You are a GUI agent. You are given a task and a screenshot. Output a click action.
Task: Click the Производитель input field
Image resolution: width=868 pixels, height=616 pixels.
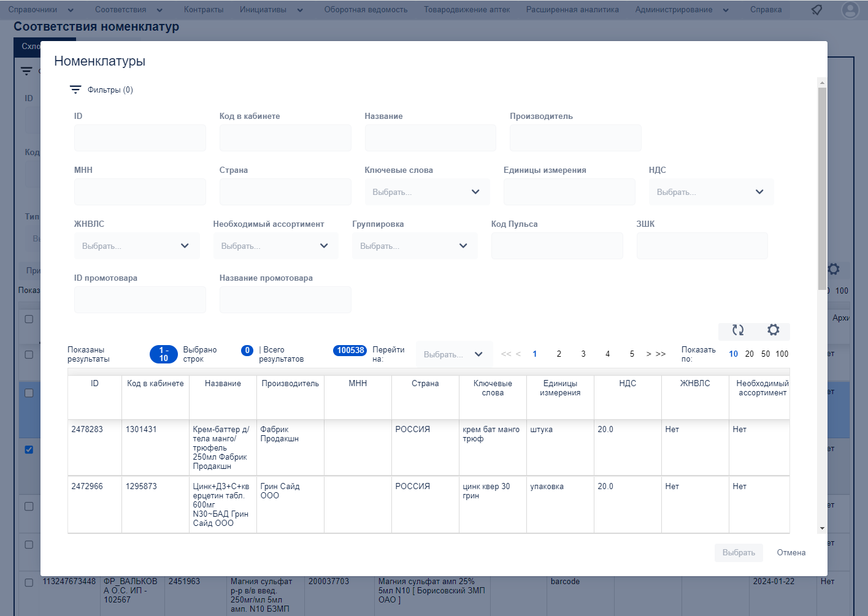(575, 138)
